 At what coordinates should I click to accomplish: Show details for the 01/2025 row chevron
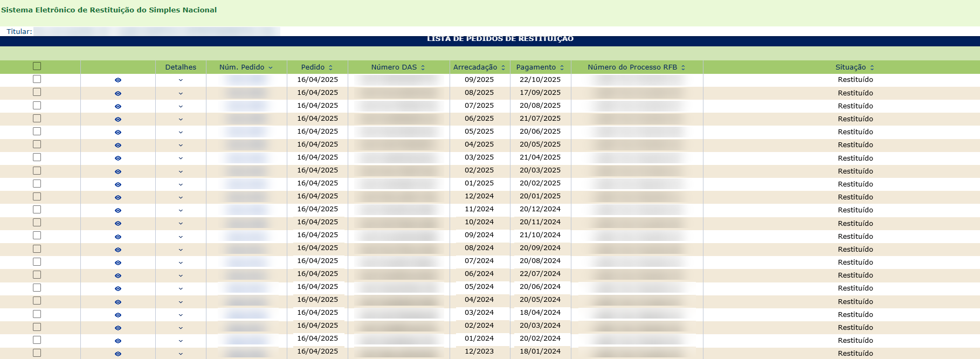[x=181, y=184]
